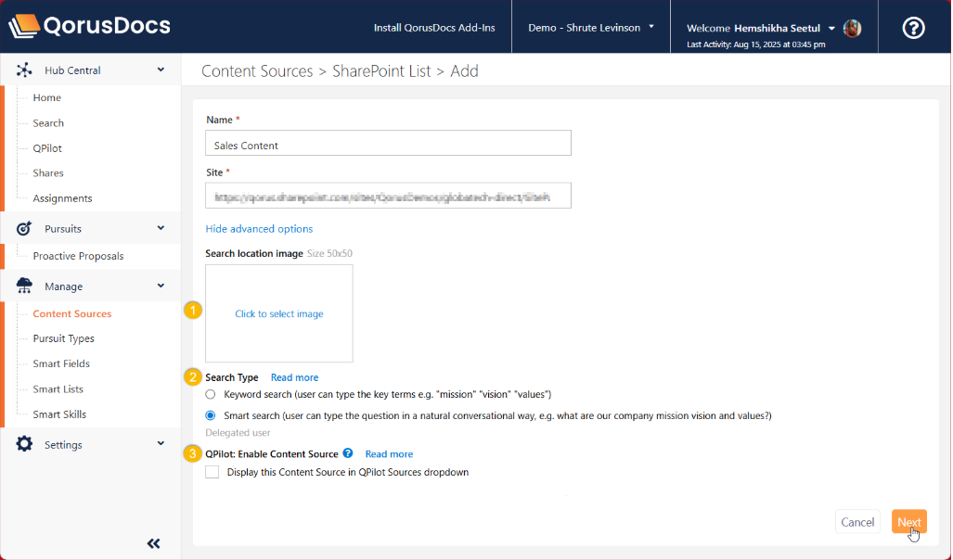Click the Hub Central network icon
The width and height of the screenshot is (953, 560).
(25, 70)
